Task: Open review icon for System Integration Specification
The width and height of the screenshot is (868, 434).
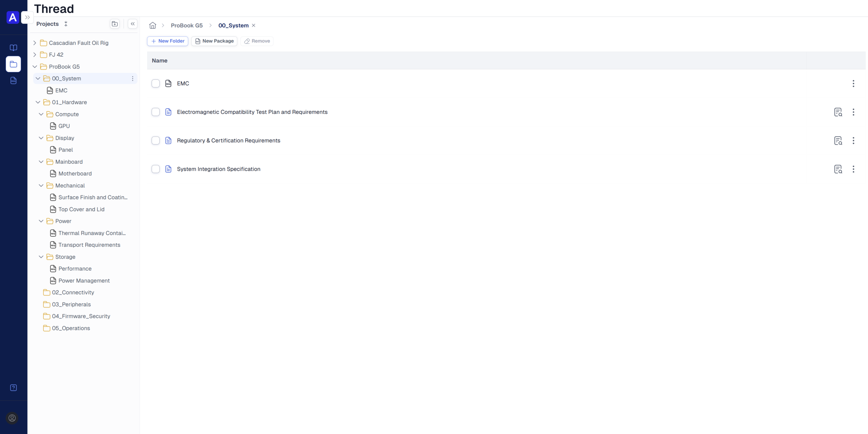Action: click(838, 169)
